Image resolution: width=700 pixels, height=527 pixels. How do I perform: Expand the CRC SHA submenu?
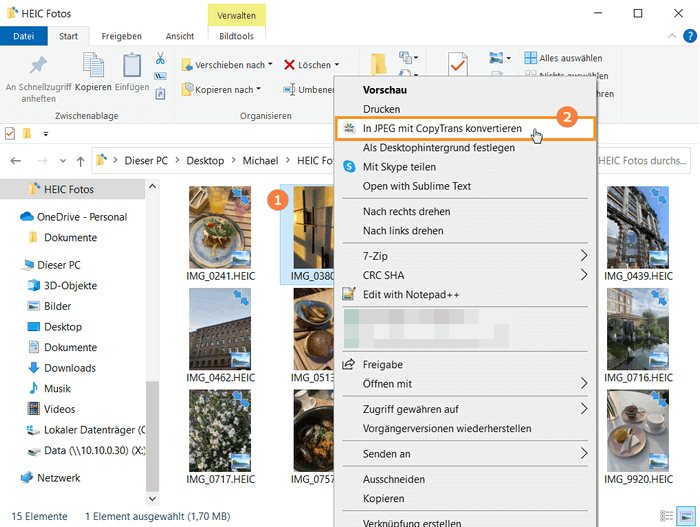[465, 275]
